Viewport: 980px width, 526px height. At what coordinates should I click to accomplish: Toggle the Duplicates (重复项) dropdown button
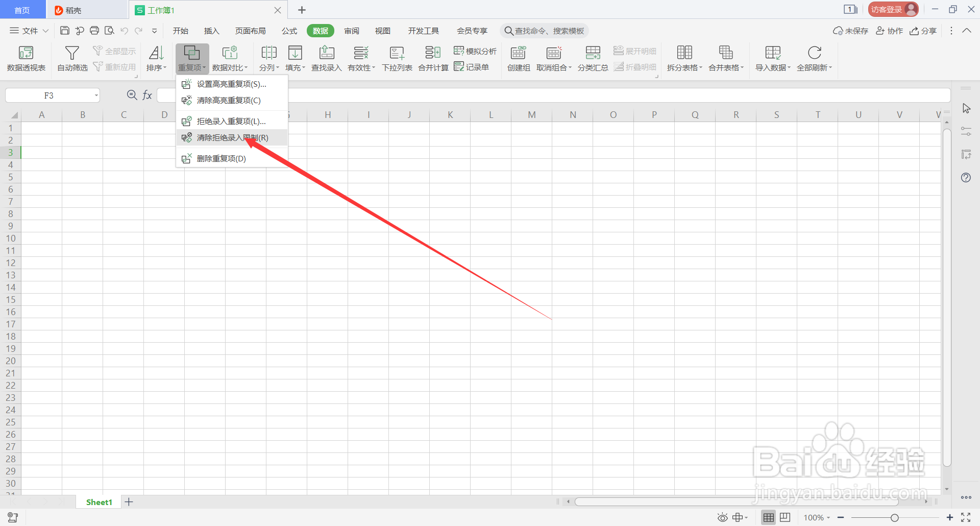(x=192, y=59)
